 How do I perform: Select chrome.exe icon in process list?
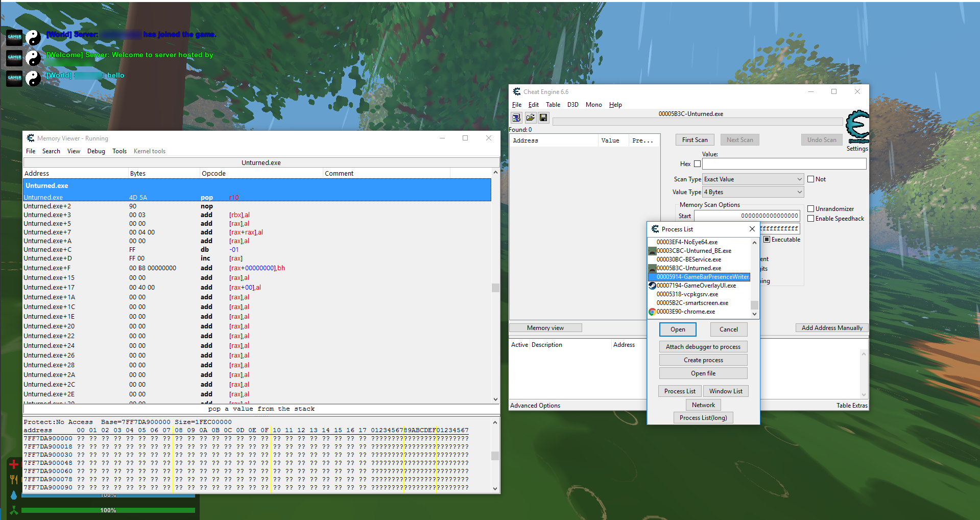click(652, 312)
